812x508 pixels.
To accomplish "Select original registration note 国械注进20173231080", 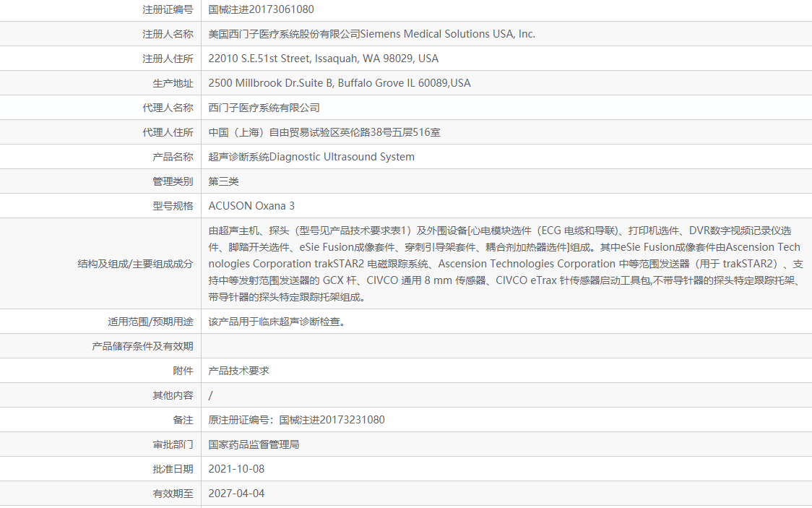I will point(296,420).
